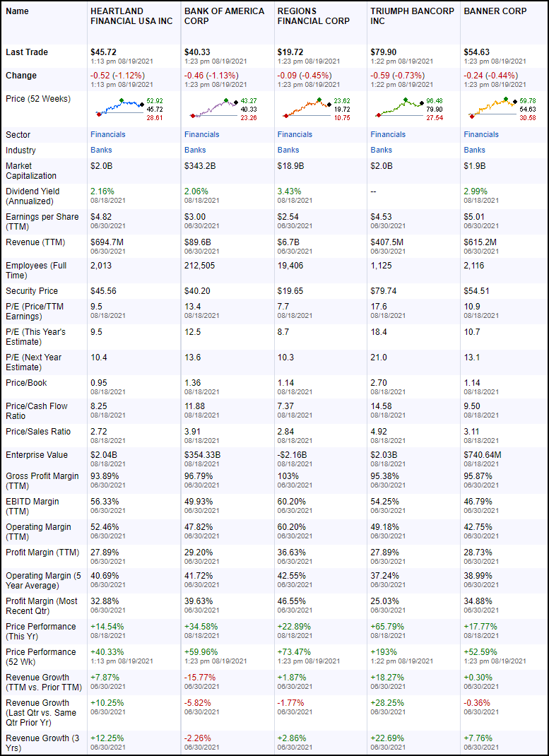Click Heartland change -0.52 (-1.12%)

click(x=117, y=75)
